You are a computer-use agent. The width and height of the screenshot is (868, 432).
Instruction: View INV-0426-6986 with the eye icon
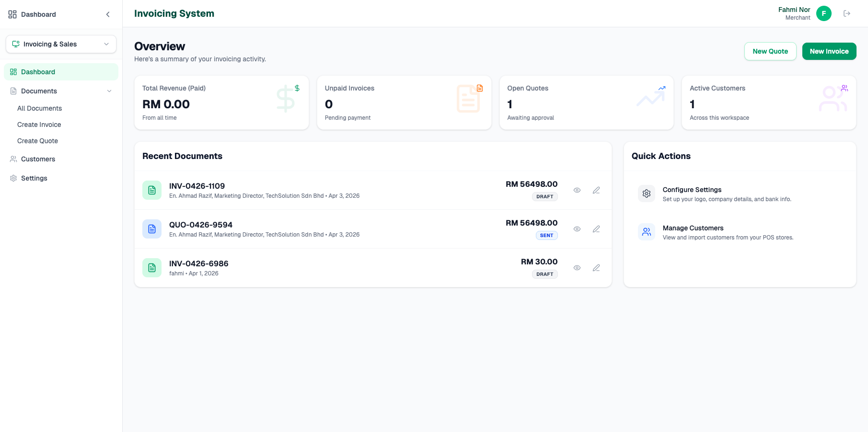(577, 268)
